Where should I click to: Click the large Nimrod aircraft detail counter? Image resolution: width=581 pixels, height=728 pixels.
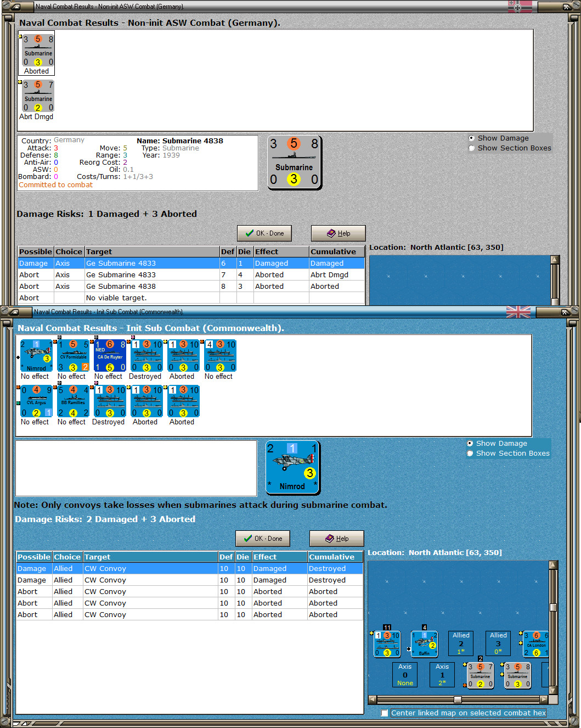(x=292, y=468)
